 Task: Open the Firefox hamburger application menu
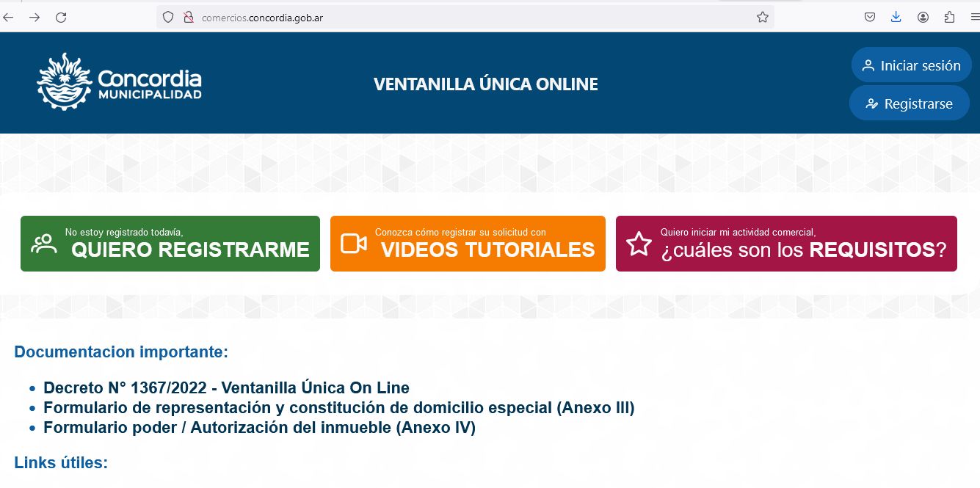pyautogui.click(x=973, y=18)
